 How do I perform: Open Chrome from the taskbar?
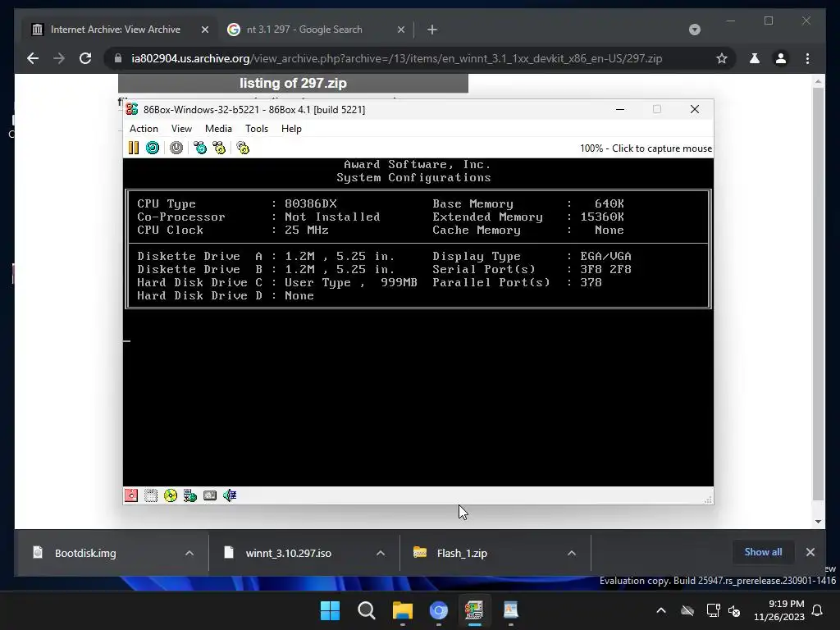pos(438,610)
